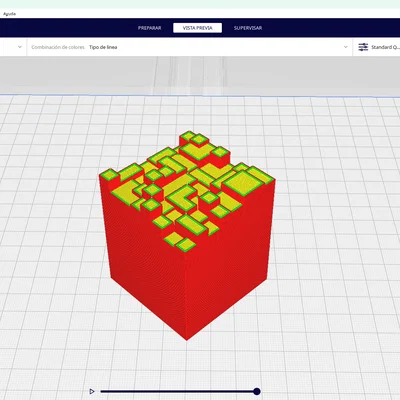Select the VISTA PREVIA tab
The height and width of the screenshot is (400, 400).
(197, 28)
